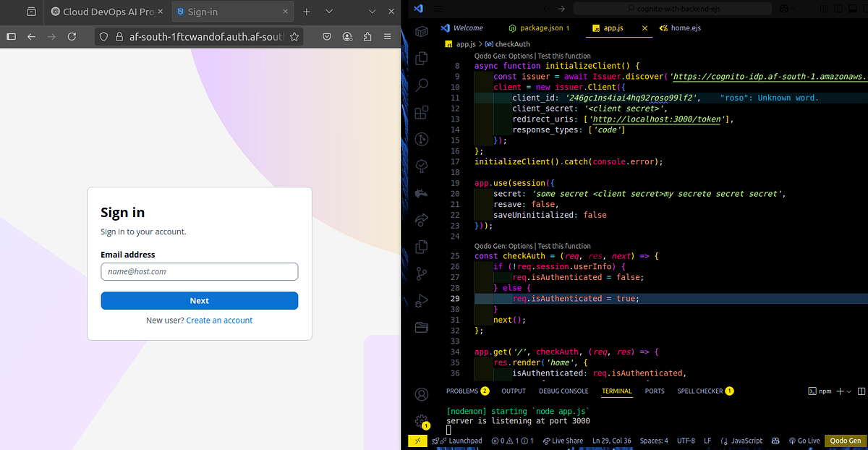Open the DEBUG CONSOLE panel tab
The width and height of the screenshot is (868, 450).
pos(563,391)
